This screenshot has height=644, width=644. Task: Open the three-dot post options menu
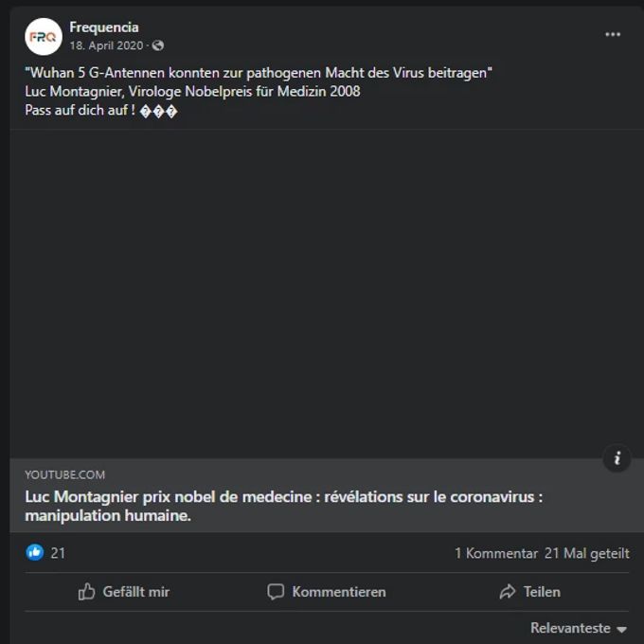point(613,34)
